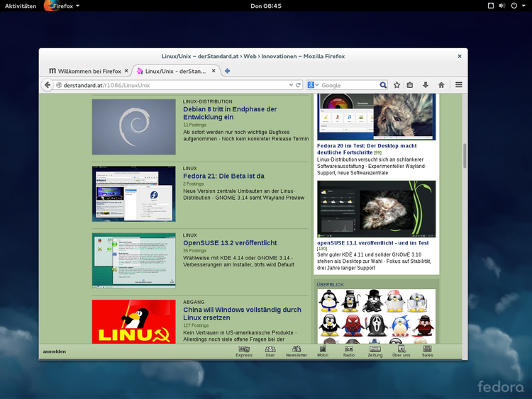Click the Firefox back arrow button
The height and width of the screenshot is (399, 532).
[48, 85]
